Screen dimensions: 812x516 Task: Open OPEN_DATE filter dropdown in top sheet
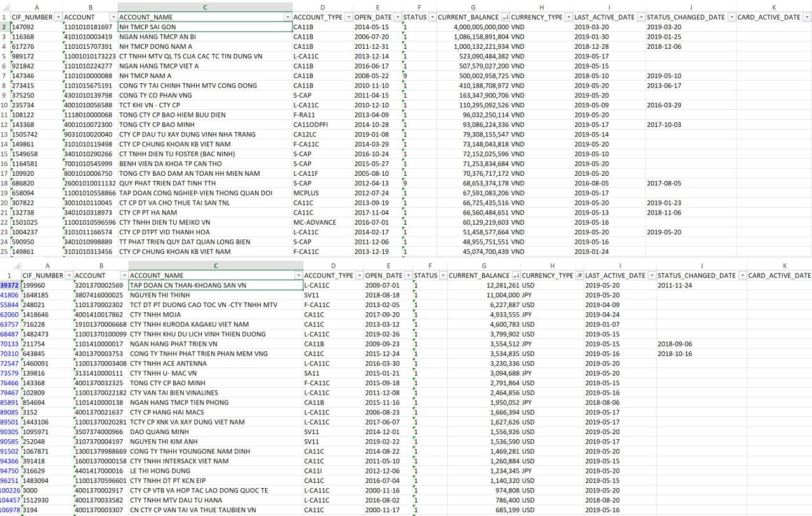396,17
